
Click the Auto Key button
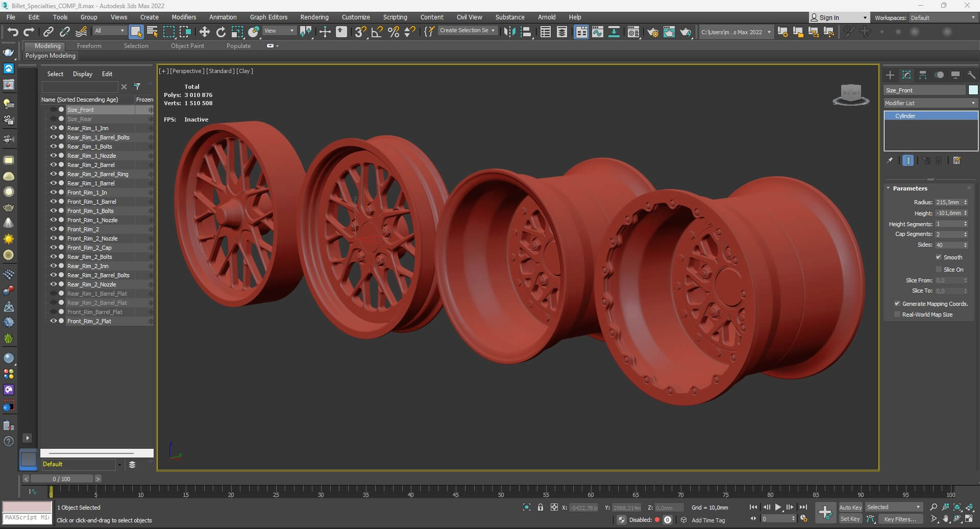pos(850,507)
